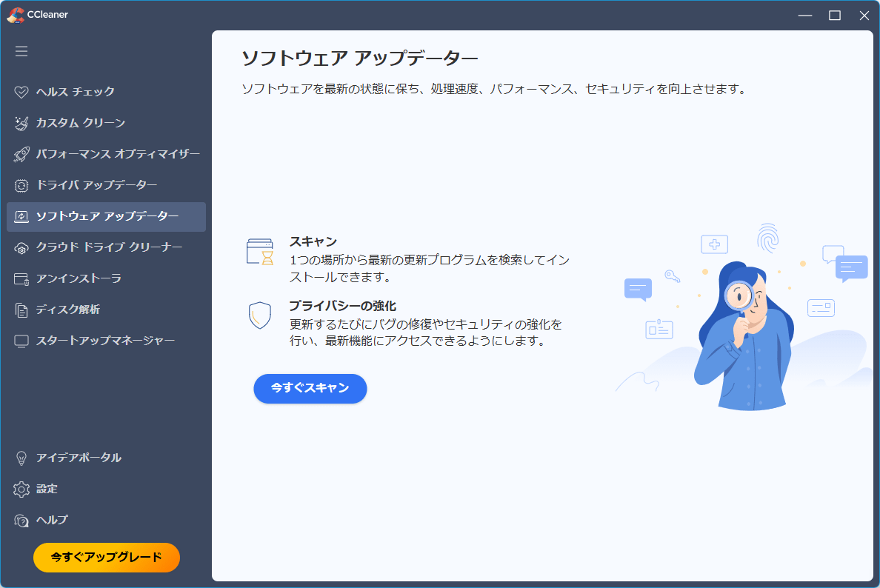
Task: Click the chip icon for ドライバ アップデーター
Action: [21, 186]
